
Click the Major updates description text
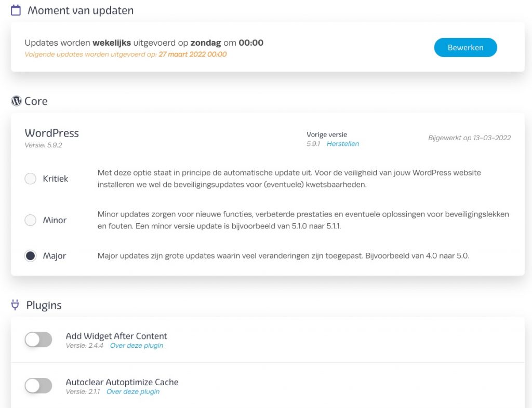point(283,256)
